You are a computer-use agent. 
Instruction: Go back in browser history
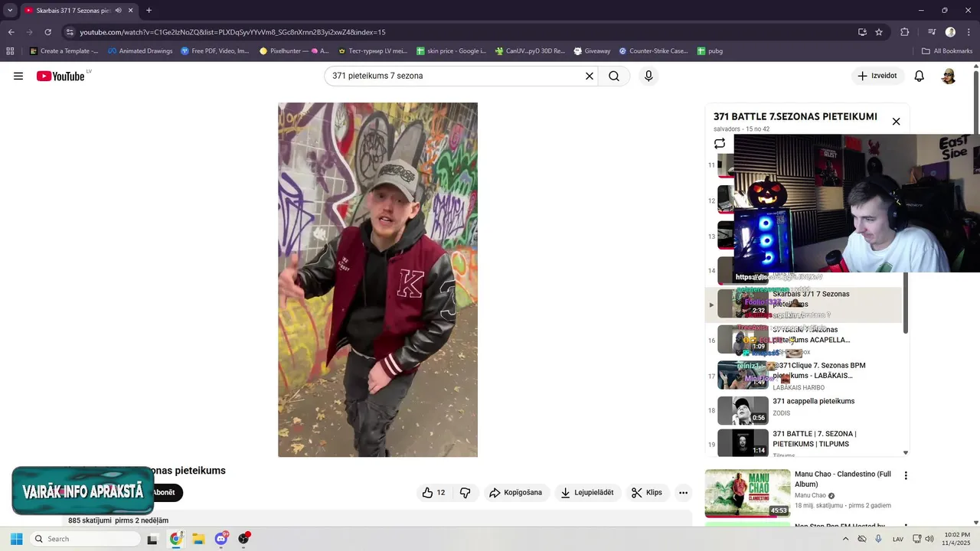(x=11, y=32)
